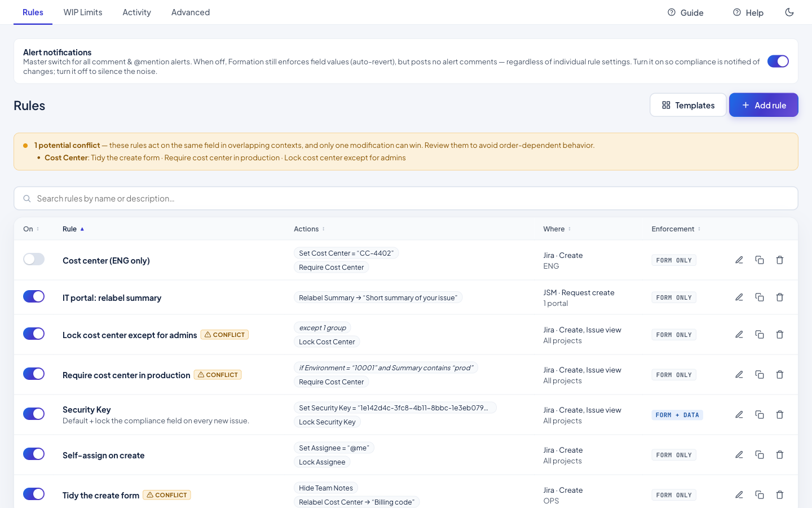
Task: Disable Lock cost center except for admins rule
Action: pyautogui.click(x=34, y=334)
